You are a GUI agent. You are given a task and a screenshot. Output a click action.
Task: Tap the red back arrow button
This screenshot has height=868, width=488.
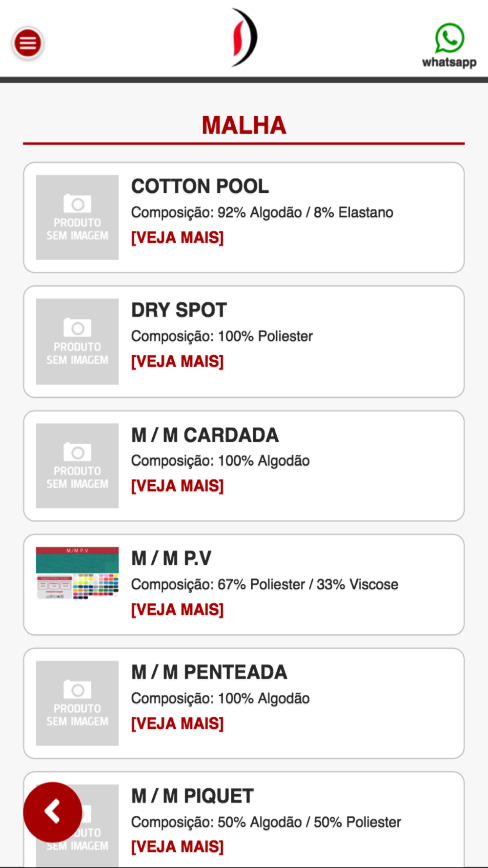point(53,812)
